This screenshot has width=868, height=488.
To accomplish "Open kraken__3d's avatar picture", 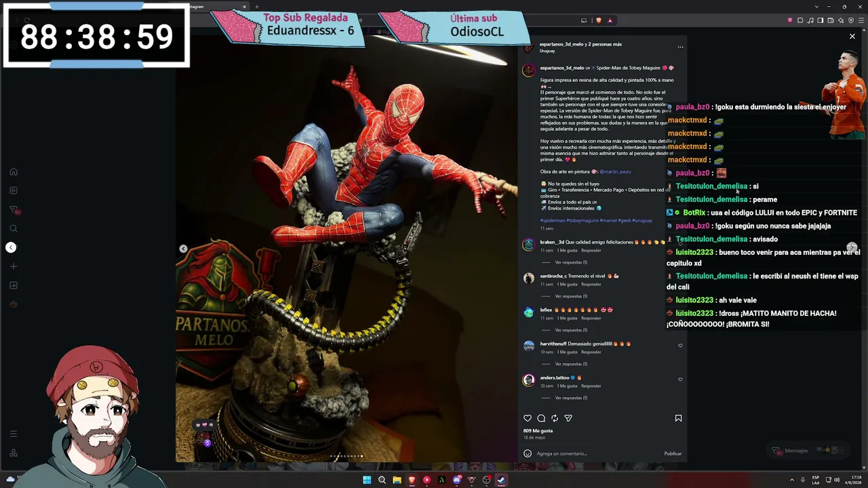I will [x=528, y=244].
